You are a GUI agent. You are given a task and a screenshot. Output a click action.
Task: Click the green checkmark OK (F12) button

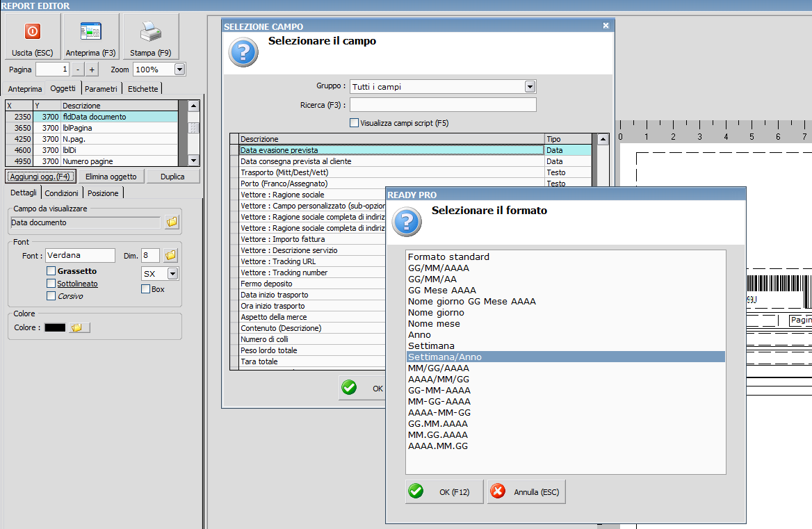click(444, 491)
